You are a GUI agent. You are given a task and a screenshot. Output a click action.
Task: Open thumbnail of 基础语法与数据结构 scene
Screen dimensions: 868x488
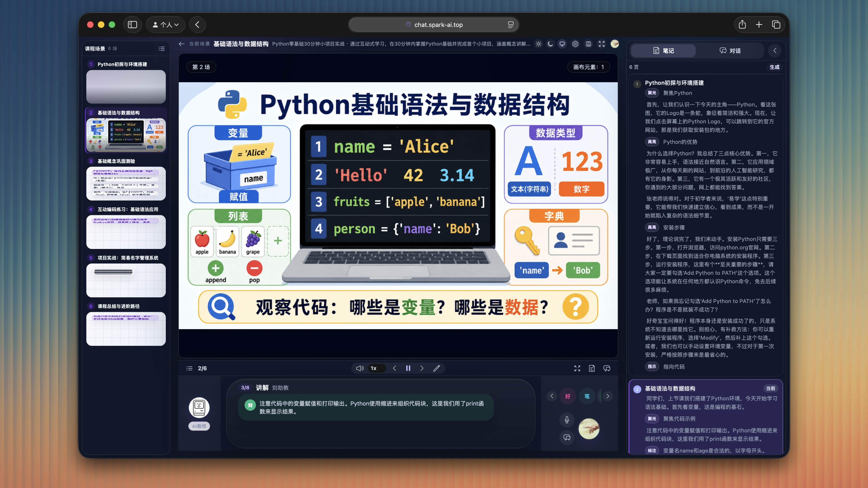tap(126, 135)
